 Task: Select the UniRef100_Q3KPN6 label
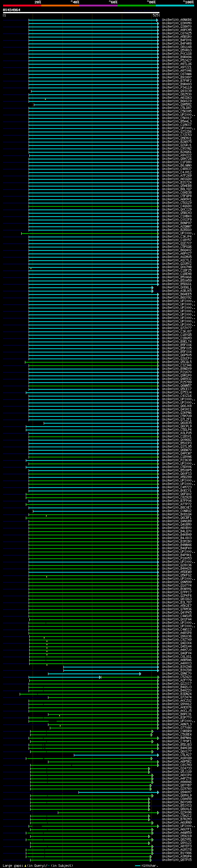176,412
